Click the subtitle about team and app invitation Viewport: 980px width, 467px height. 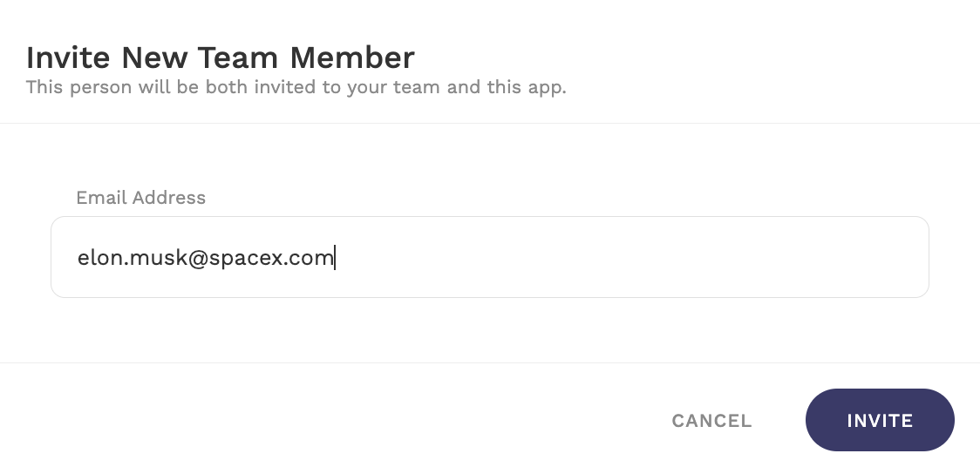tap(296, 88)
